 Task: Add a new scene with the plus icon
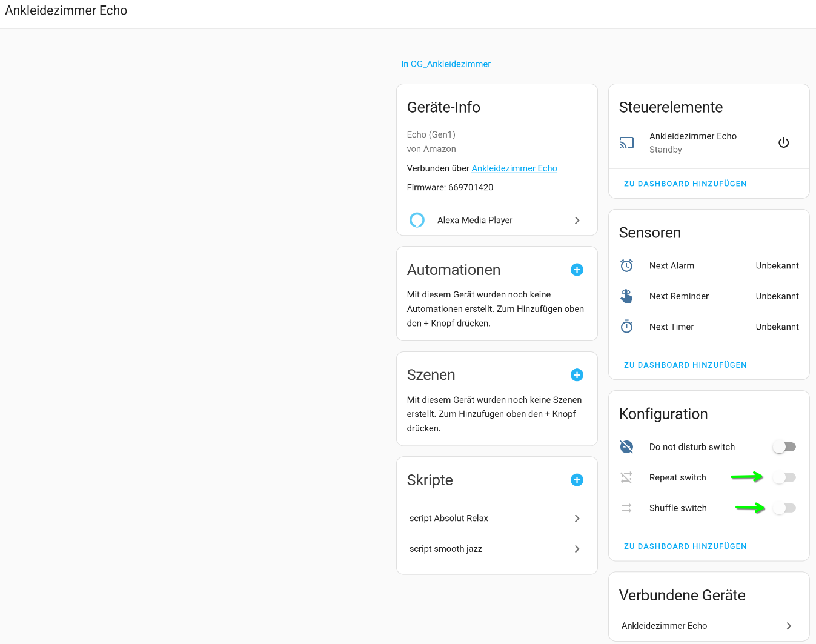click(577, 375)
